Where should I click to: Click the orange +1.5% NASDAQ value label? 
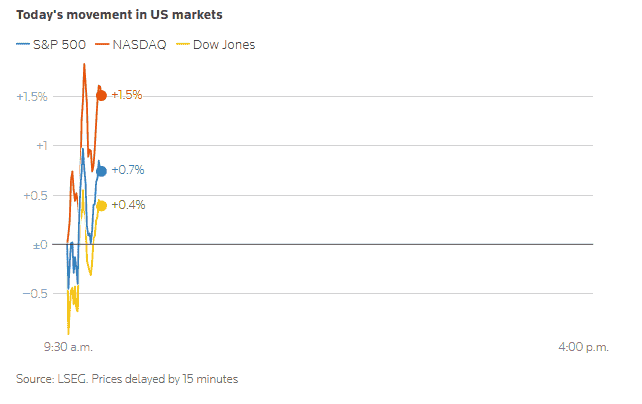[127, 95]
